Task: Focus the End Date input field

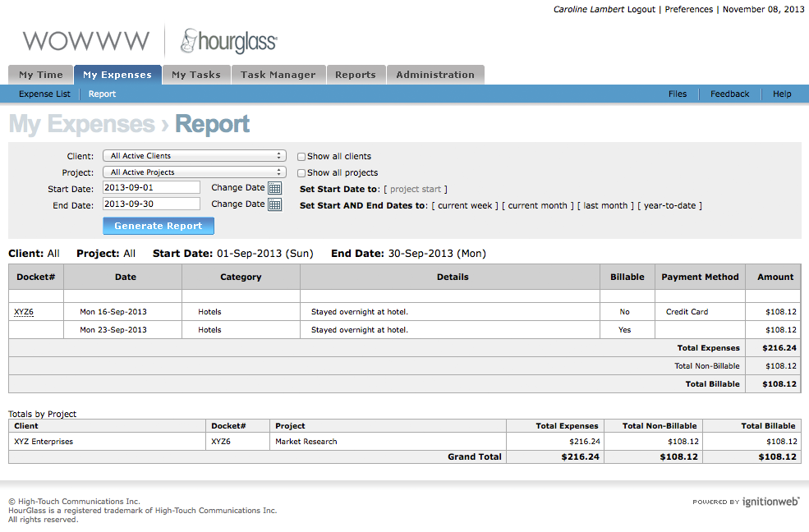Action: [151, 204]
